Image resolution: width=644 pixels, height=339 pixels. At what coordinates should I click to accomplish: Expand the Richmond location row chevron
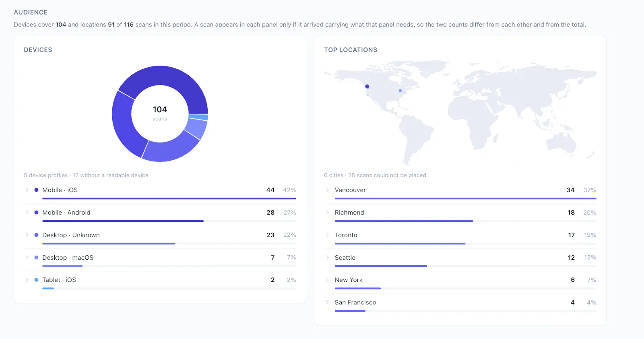327,213
